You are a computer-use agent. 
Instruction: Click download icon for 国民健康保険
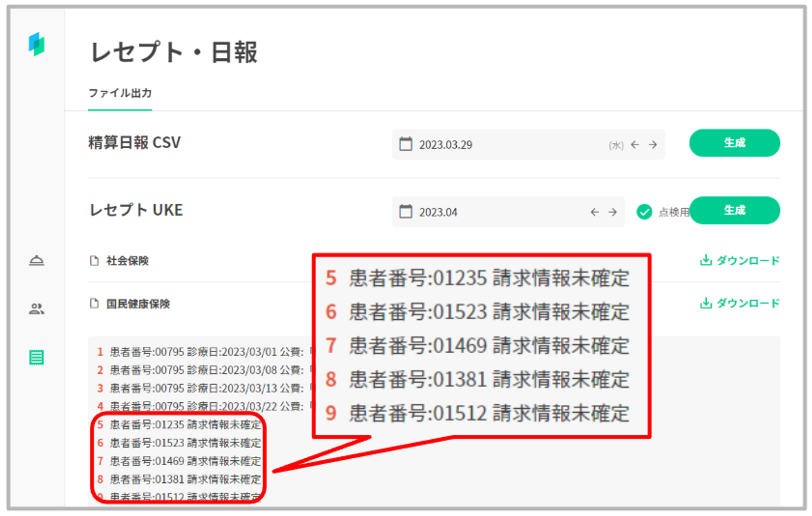(x=706, y=303)
